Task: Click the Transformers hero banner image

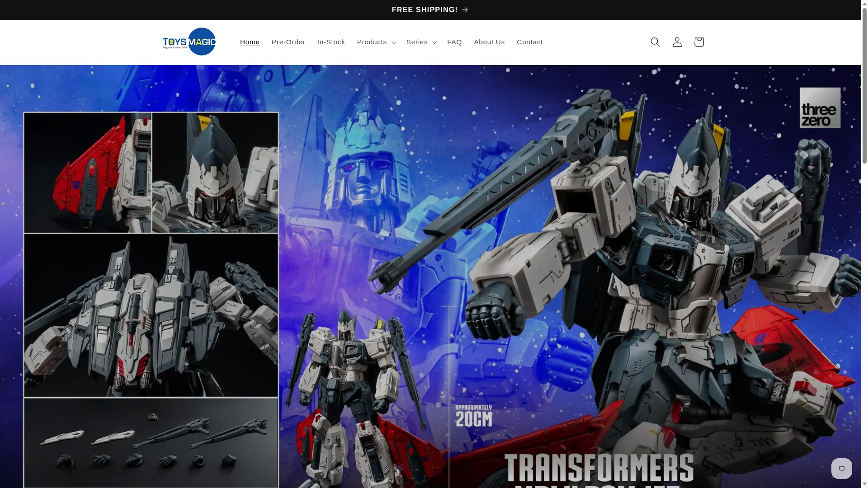Action: (430, 277)
